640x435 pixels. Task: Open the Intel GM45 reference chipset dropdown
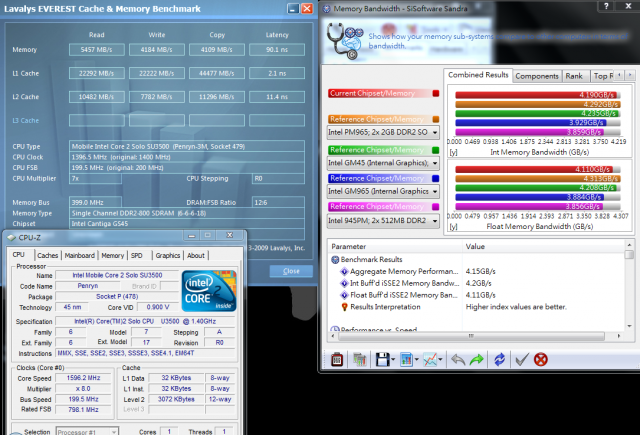435,163
